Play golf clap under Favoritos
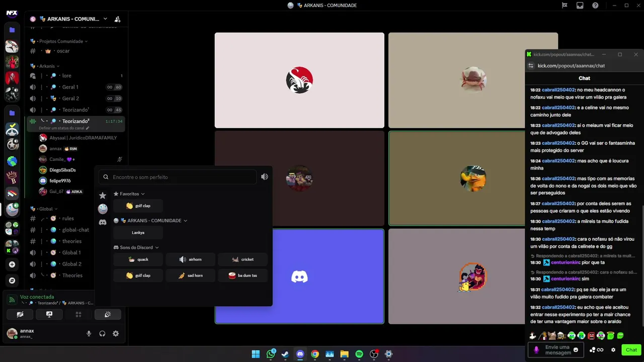The height and width of the screenshot is (362, 644). [x=138, y=206]
